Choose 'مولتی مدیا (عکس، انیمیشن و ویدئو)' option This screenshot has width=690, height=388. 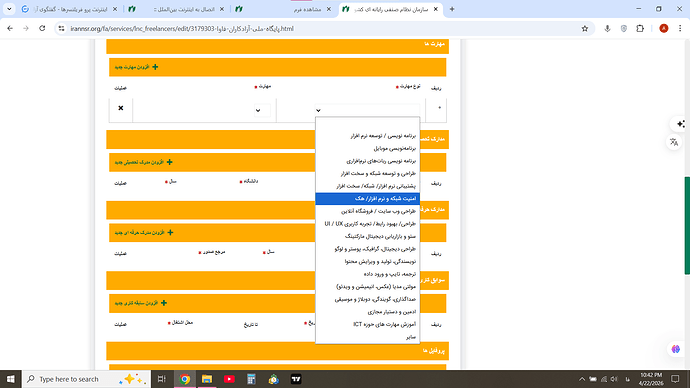[x=367, y=286]
